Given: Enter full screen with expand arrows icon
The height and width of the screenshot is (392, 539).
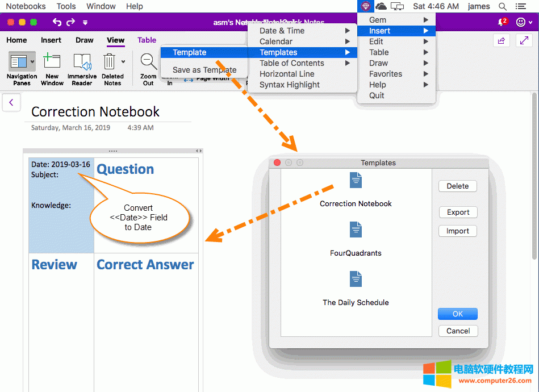Looking at the screenshot, I should point(524,40).
